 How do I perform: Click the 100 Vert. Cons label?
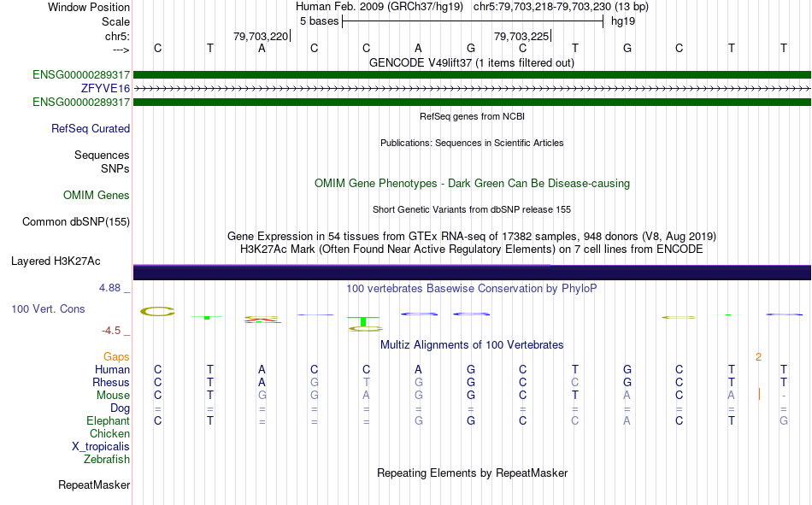[x=48, y=309]
